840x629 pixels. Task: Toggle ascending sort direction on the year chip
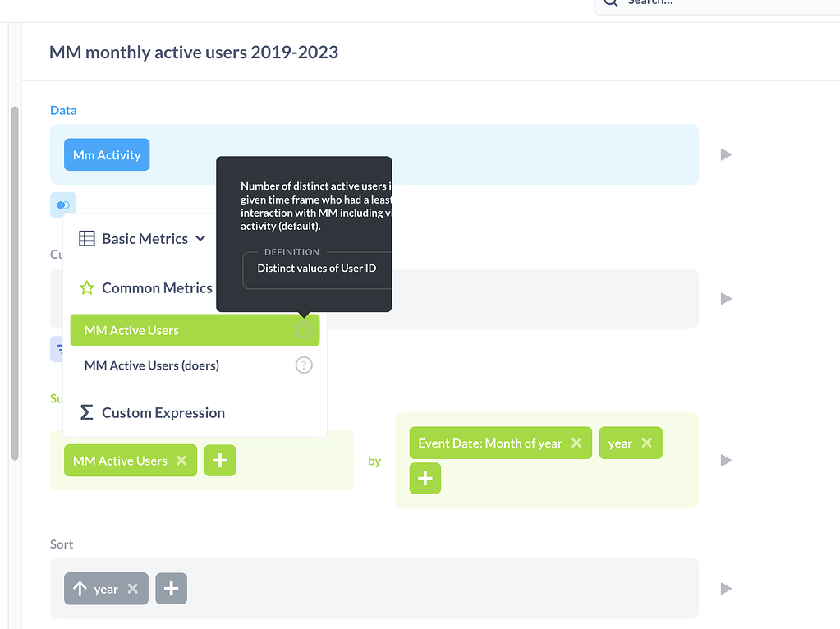pos(80,588)
